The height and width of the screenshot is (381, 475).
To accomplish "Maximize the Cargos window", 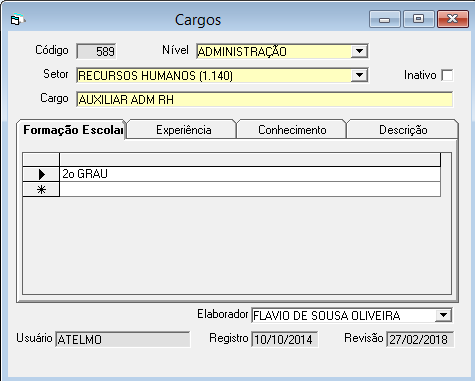I will (419, 19).
